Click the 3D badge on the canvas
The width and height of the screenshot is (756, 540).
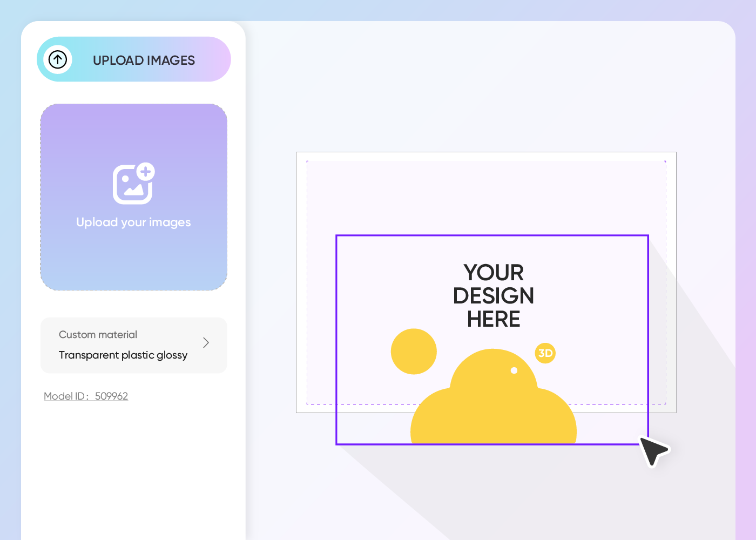pos(545,353)
